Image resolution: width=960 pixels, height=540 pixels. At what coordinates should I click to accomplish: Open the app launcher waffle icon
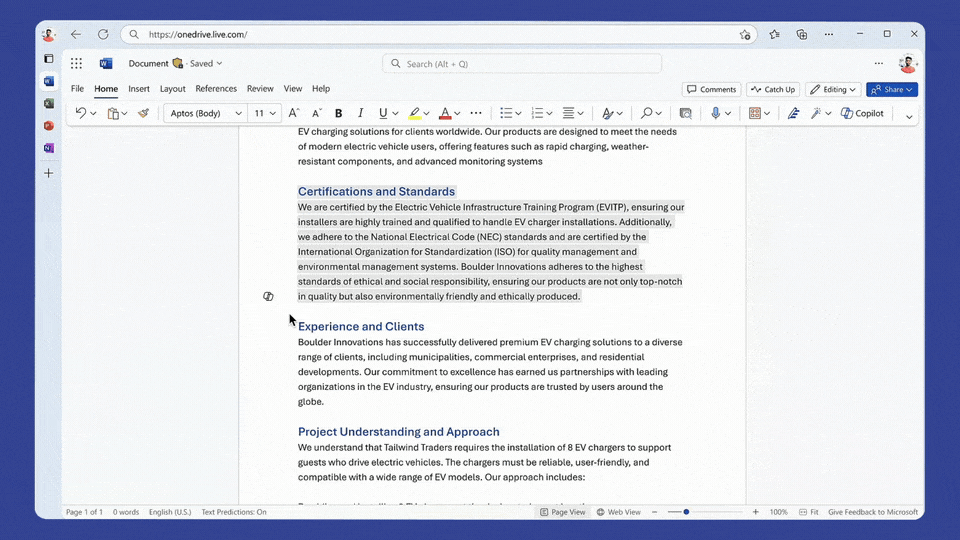point(76,64)
